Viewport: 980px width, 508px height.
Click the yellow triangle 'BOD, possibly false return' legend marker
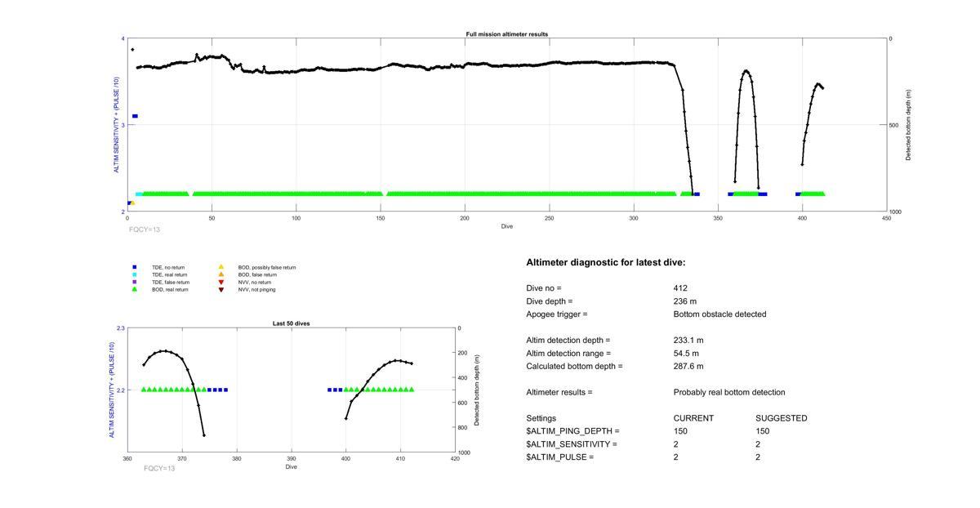pos(220,267)
